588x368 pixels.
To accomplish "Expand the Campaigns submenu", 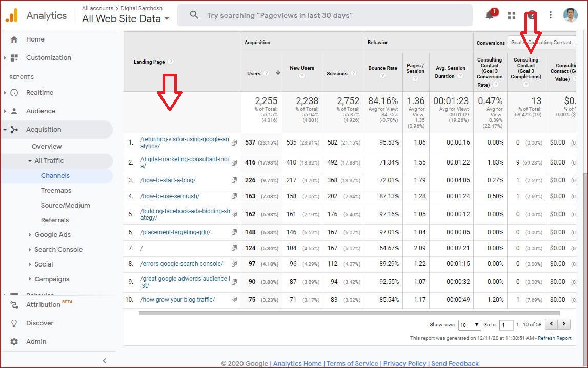I will point(30,279).
